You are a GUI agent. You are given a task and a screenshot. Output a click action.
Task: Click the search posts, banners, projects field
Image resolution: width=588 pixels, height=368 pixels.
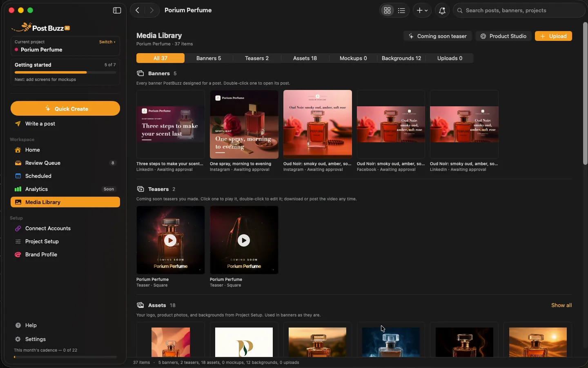click(519, 11)
